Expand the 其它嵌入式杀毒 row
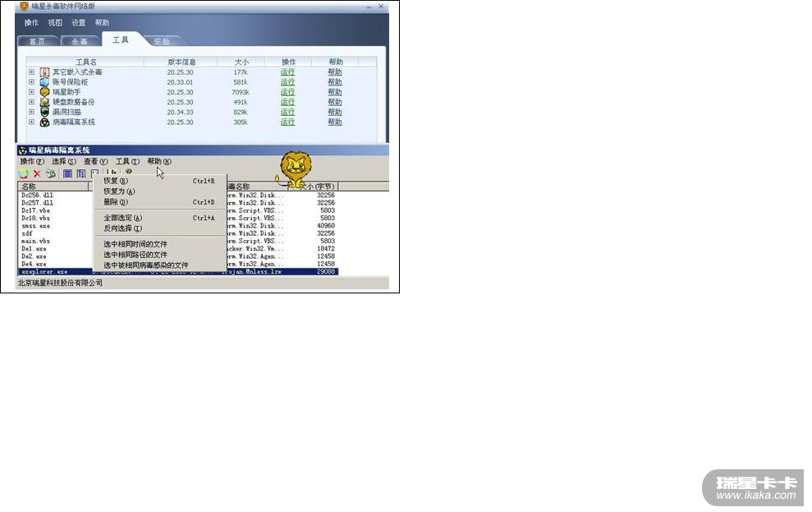Viewport: 812px width, 512px height. (x=31, y=72)
